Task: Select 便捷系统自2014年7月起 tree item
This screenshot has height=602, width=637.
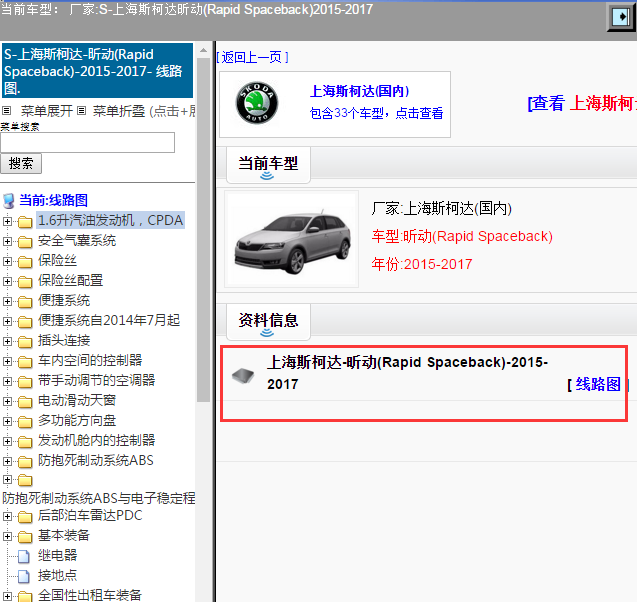Action: [109, 320]
